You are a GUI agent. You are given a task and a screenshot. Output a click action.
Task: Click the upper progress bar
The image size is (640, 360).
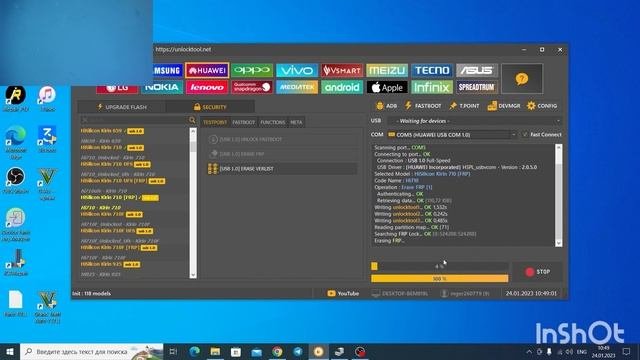[440, 266]
